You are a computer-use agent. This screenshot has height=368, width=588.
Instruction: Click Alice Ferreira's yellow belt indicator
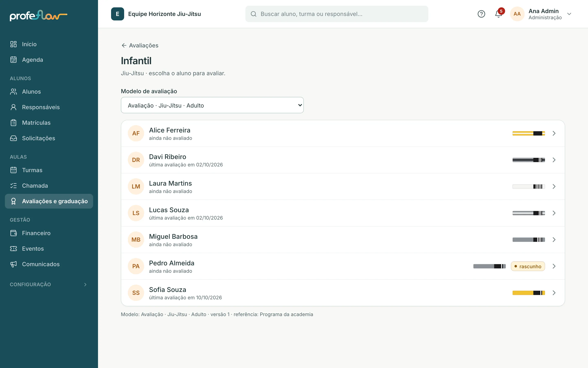528,133
